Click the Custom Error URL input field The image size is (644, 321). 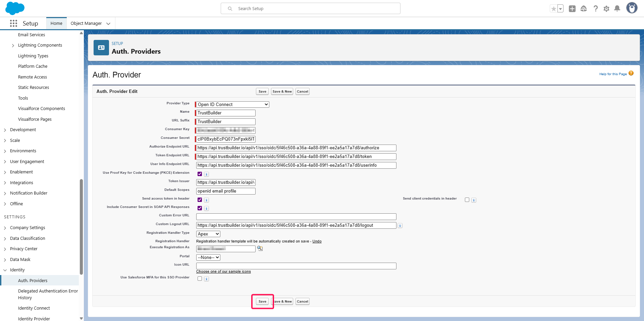(296, 217)
